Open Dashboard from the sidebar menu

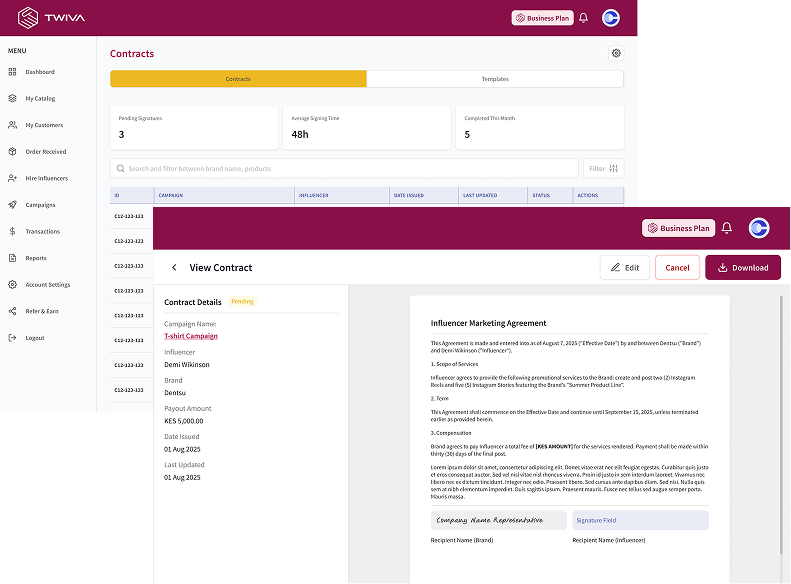click(40, 72)
